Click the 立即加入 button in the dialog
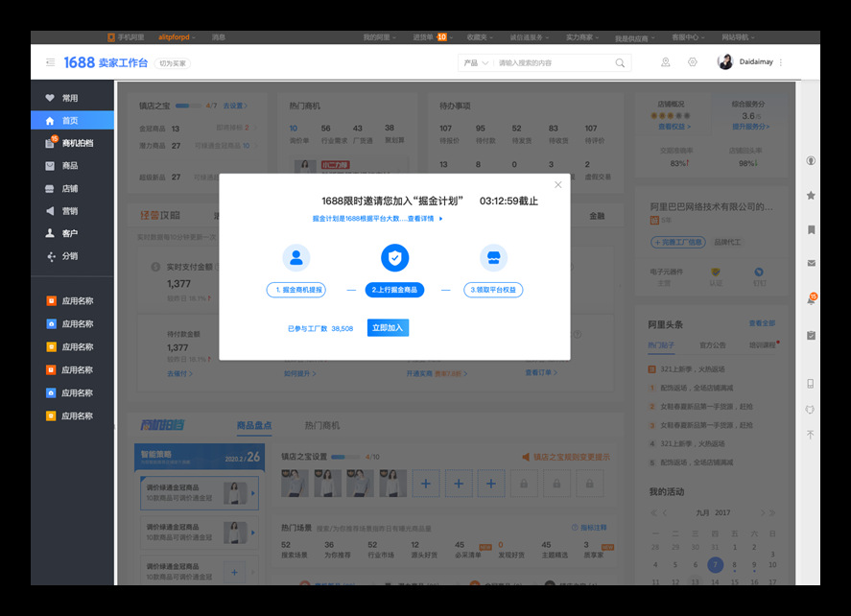 [387, 327]
